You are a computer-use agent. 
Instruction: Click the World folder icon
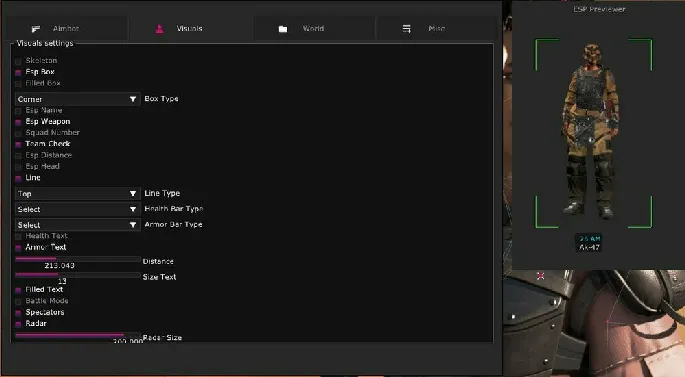click(283, 29)
